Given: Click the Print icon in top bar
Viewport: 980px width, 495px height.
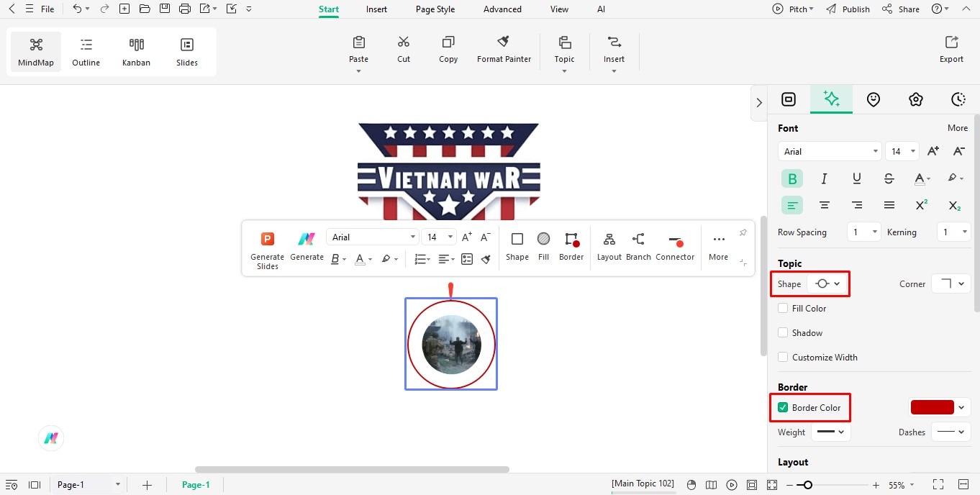Looking at the screenshot, I should pyautogui.click(x=185, y=9).
